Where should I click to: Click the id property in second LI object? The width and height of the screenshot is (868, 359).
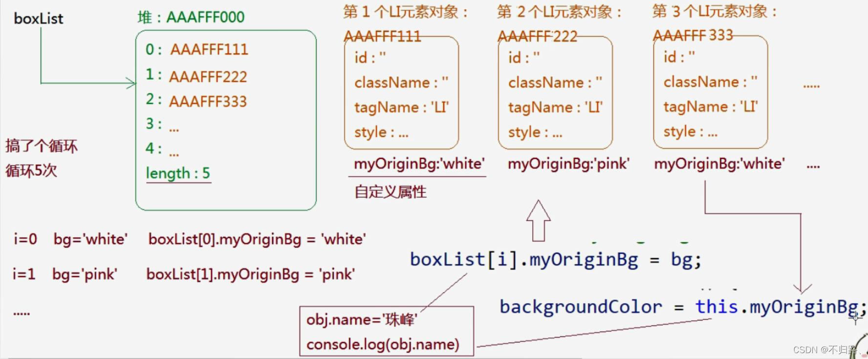524,58
